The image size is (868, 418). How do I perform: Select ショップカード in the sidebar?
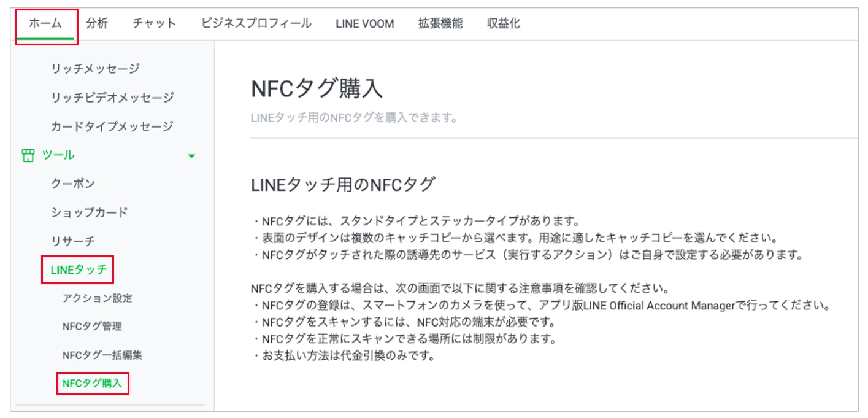(90, 213)
